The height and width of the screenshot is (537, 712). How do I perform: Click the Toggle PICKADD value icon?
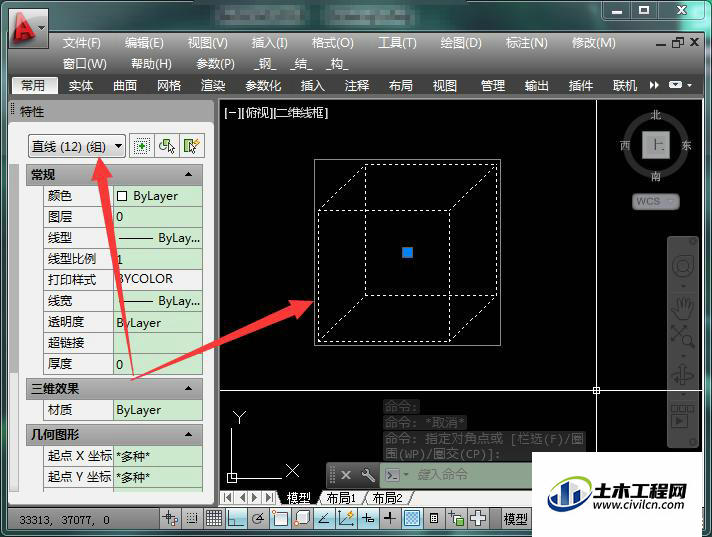click(141, 146)
